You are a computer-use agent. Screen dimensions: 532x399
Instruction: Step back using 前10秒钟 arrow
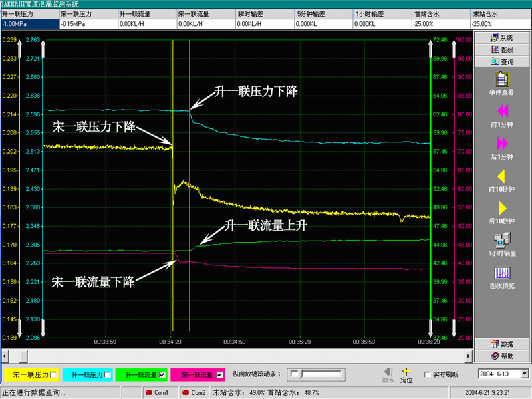point(502,176)
